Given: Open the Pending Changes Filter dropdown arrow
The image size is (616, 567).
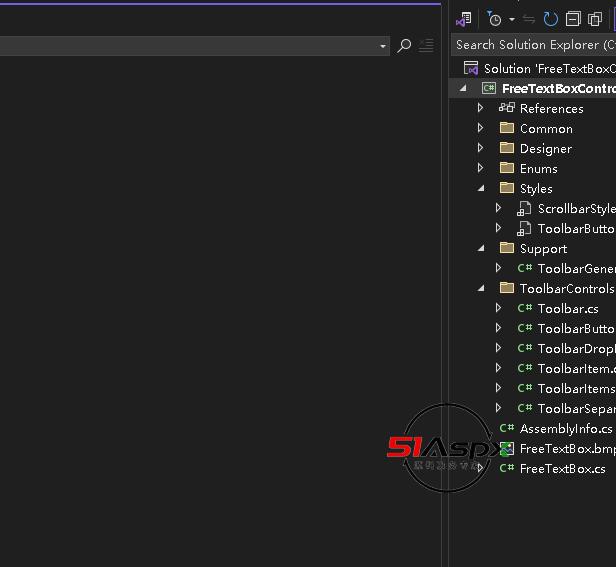Looking at the screenshot, I should [511, 19].
